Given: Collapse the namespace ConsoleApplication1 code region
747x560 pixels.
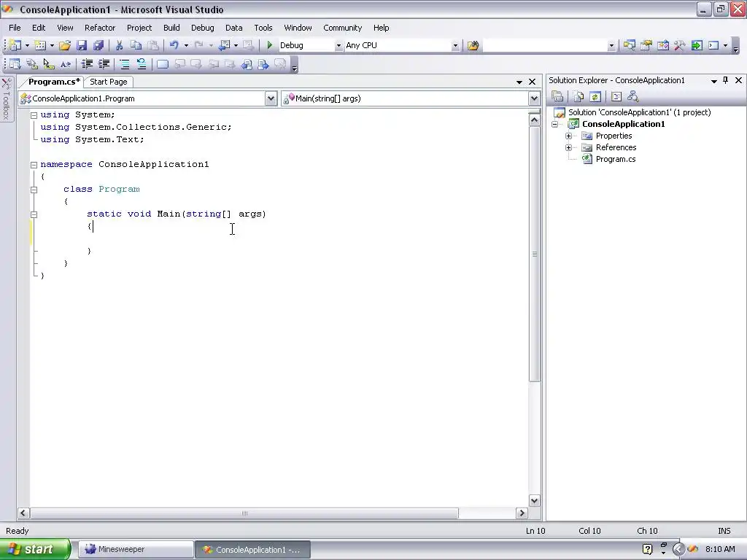Looking at the screenshot, I should tap(34, 165).
